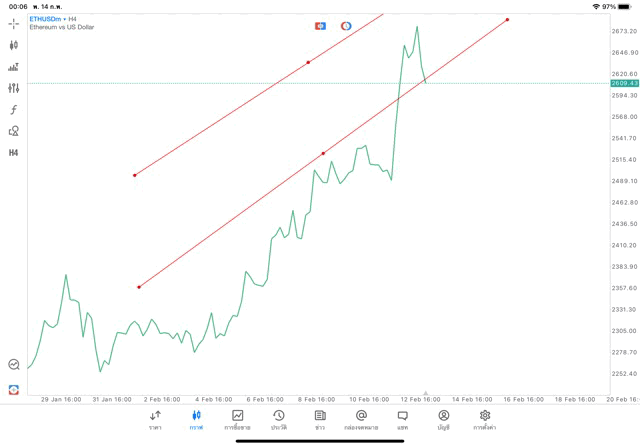Open chart settings sliders icon
640x447 pixels.
tap(14, 88)
